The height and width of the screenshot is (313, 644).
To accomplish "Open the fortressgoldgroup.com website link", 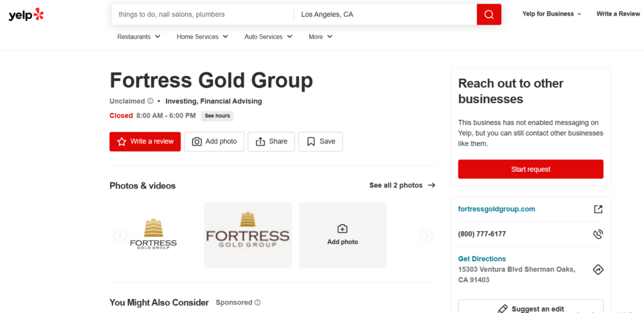I will click(497, 209).
